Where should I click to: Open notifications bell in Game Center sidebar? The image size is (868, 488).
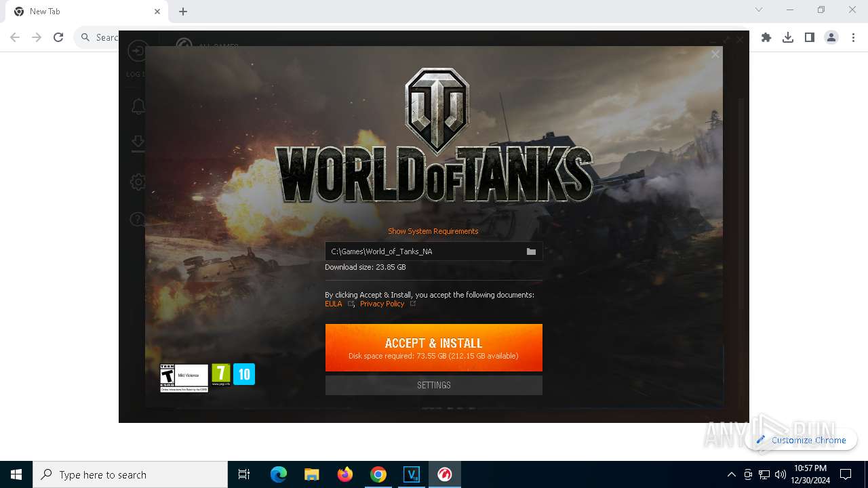click(138, 106)
